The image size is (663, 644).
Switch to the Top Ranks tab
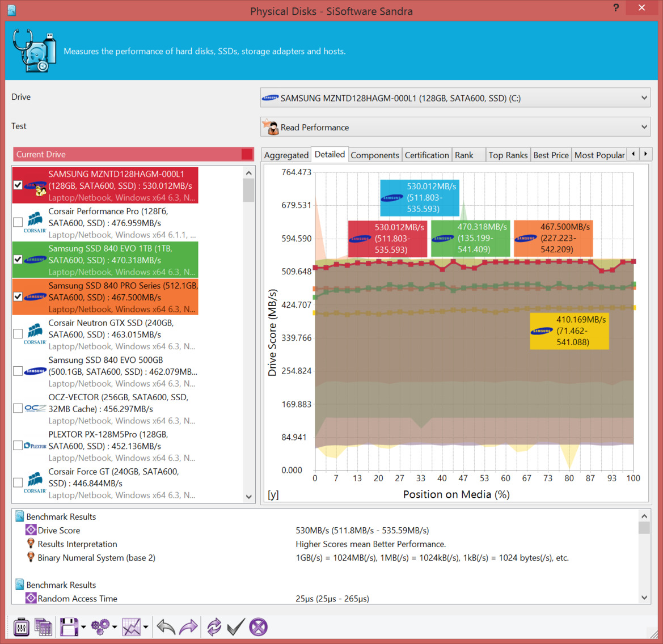[508, 155]
